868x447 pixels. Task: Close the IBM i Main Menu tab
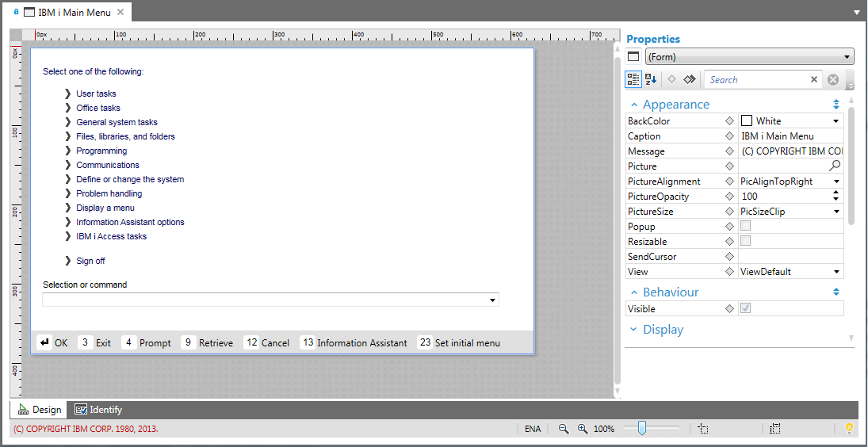(x=120, y=12)
